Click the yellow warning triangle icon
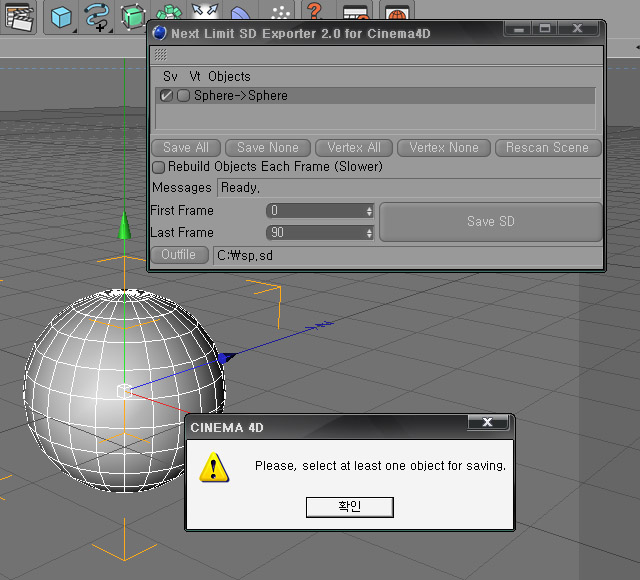Image resolution: width=640 pixels, height=580 pixels. pos(214,467)
